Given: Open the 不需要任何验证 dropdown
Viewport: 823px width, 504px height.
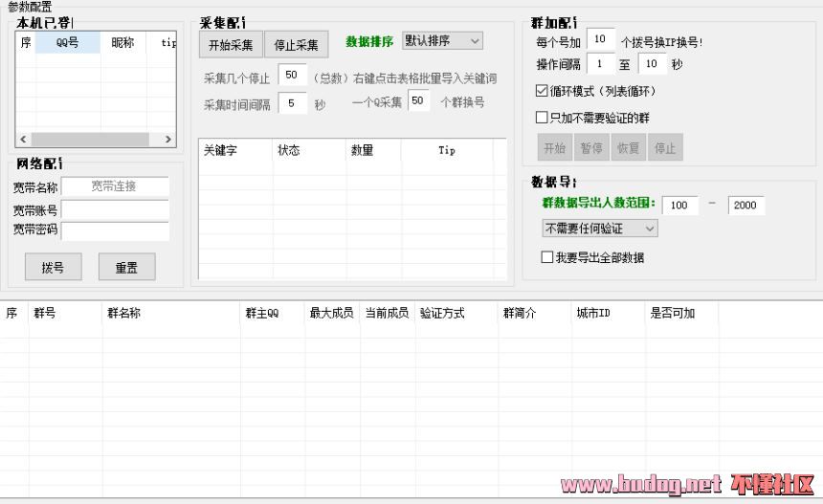Looking at the screenshot, I should click(x=599, y=229).
